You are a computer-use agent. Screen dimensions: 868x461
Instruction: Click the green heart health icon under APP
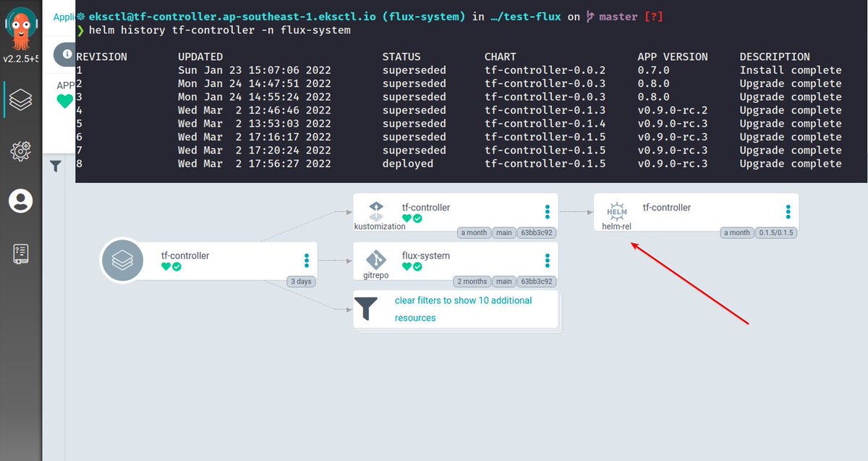click(x=65, y=101)
